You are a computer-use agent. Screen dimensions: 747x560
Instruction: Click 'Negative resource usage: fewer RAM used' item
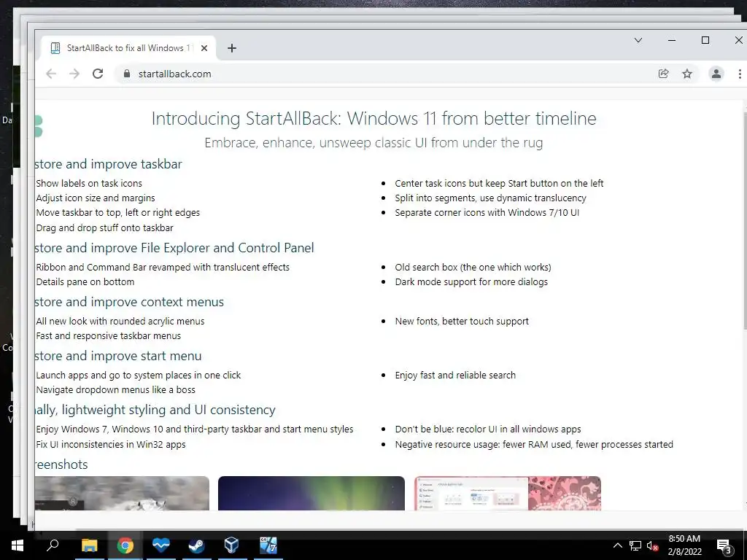click(533, 444)
